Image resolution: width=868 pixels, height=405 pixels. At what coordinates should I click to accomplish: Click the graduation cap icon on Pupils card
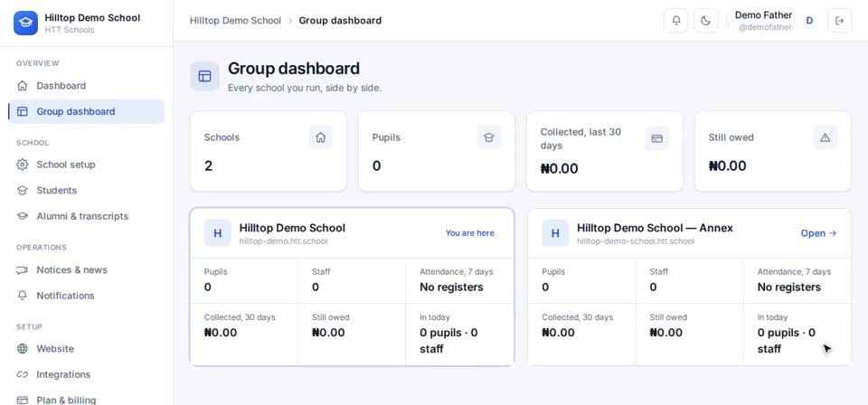pos(489,137)
